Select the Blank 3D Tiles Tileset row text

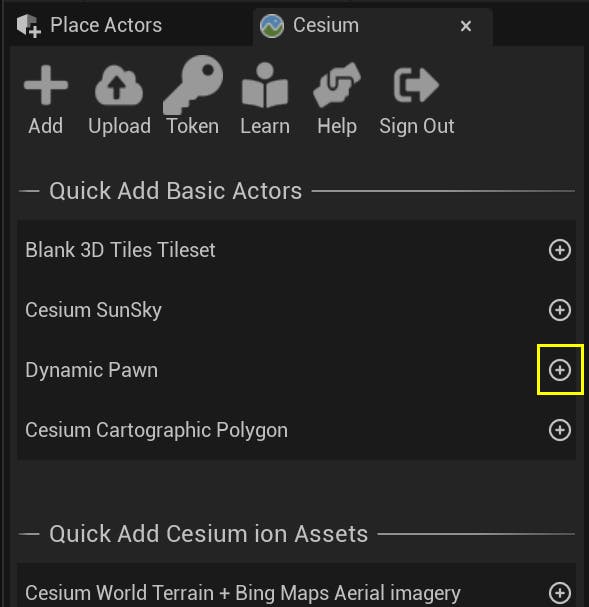120,250
